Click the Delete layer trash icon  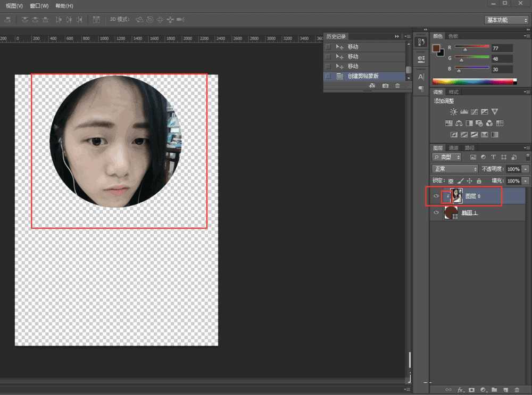(517, 390)
